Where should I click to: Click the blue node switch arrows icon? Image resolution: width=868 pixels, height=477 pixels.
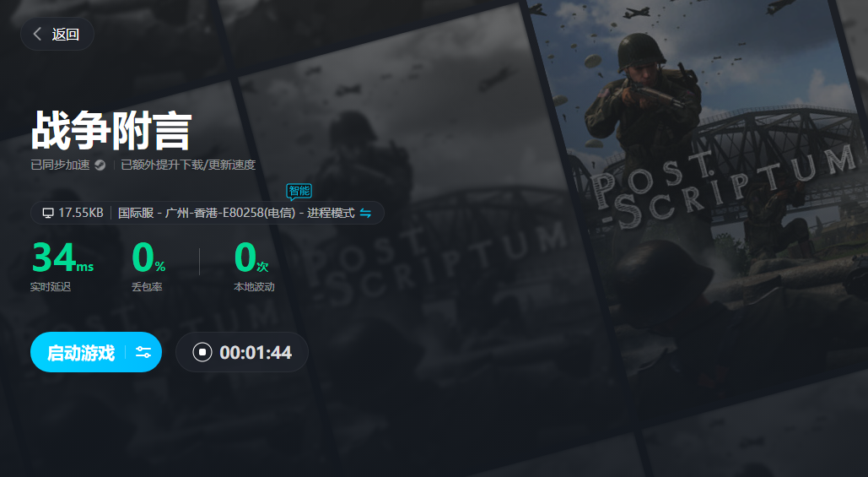point(365,213)
